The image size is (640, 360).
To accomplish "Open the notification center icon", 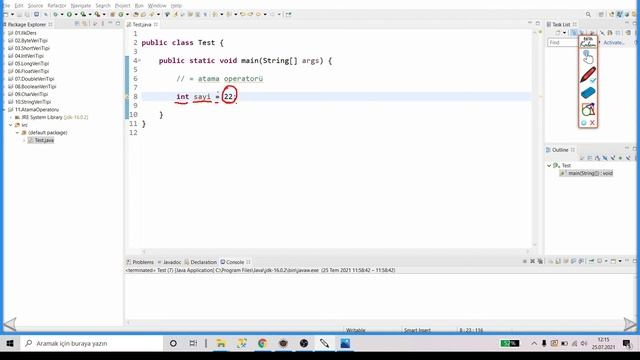I will [627, 344].
